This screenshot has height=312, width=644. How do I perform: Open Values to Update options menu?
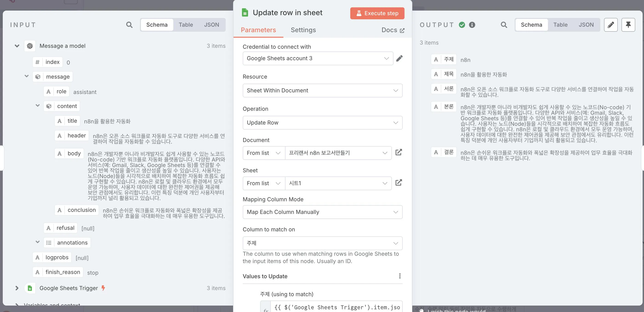point(400,276)
